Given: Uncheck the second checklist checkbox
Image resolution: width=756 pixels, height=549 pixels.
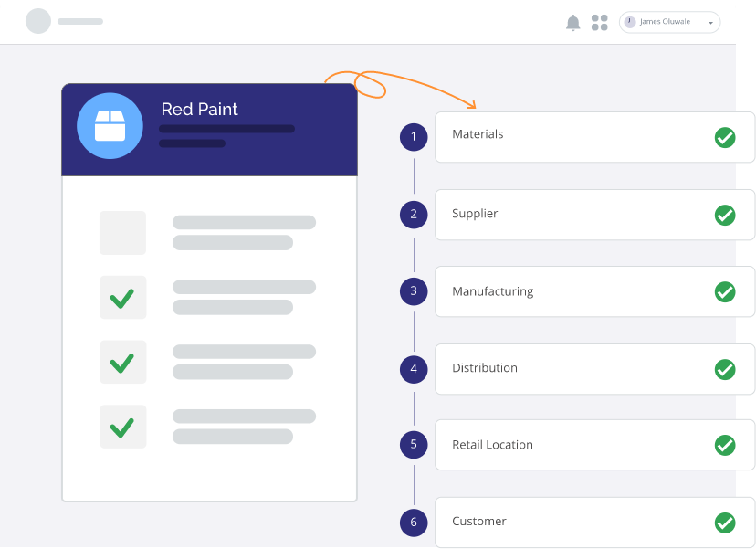Looking at the screenshot, I should (x=122, y=298).
